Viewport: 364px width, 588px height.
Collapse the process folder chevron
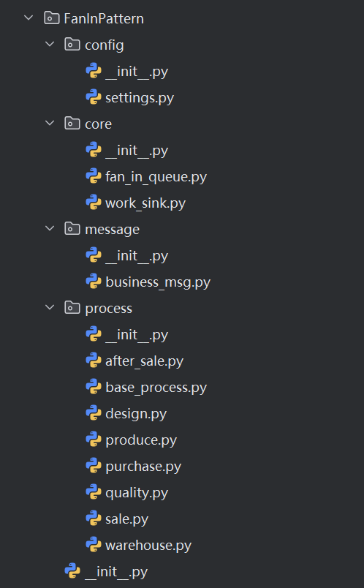tap(50, 307)
